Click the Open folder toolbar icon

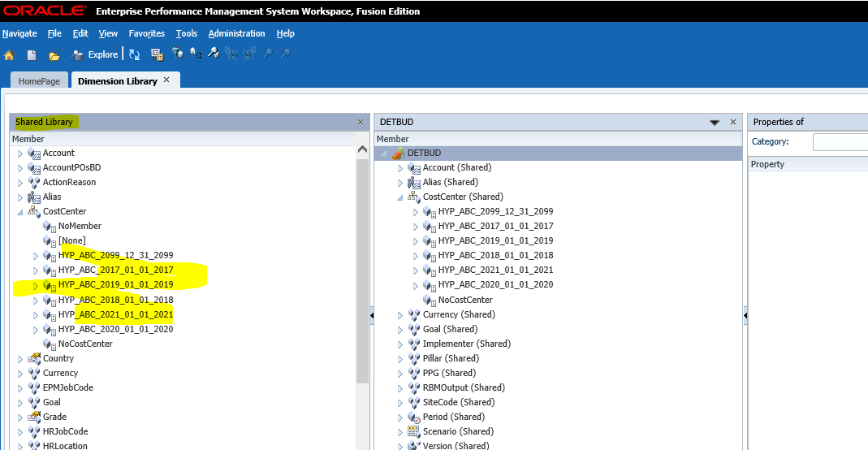(x=54, y=54)
